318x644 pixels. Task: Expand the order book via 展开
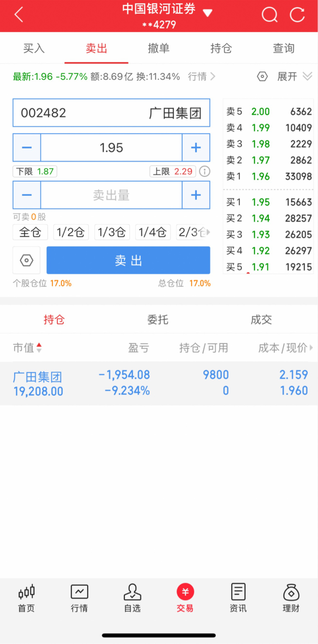[294, 77]
